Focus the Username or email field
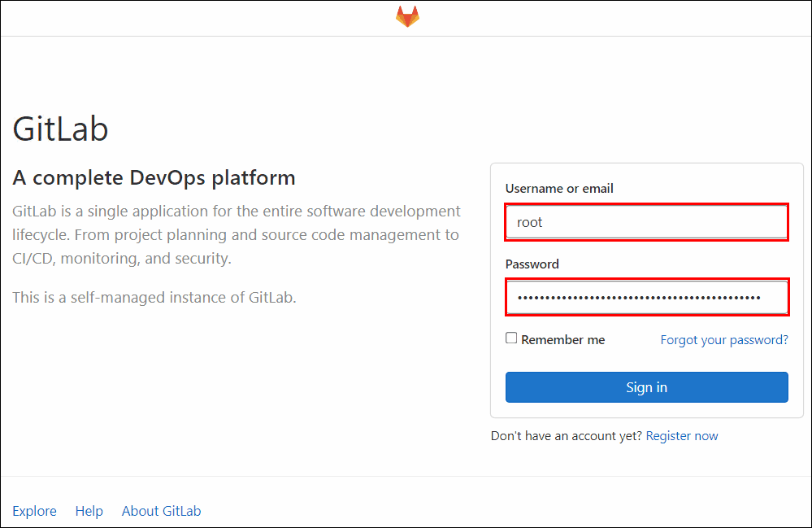Image resolution: width=812 pixels, height=528 pixels. (x=647, y=222)
